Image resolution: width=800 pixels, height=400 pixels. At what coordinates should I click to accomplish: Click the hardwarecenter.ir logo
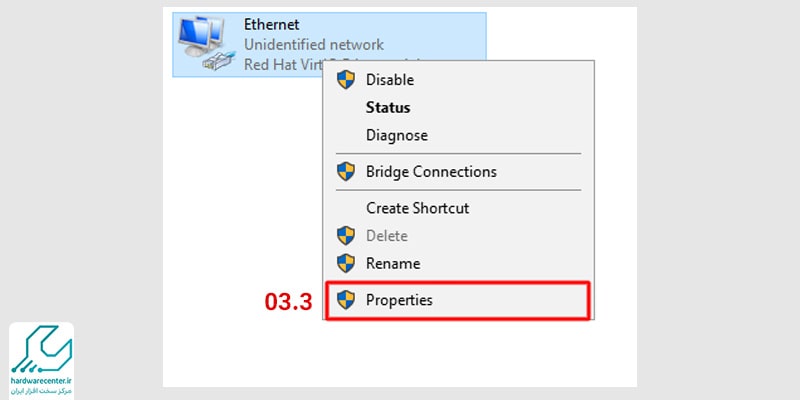pyautogui.click(x=41, y=361)
